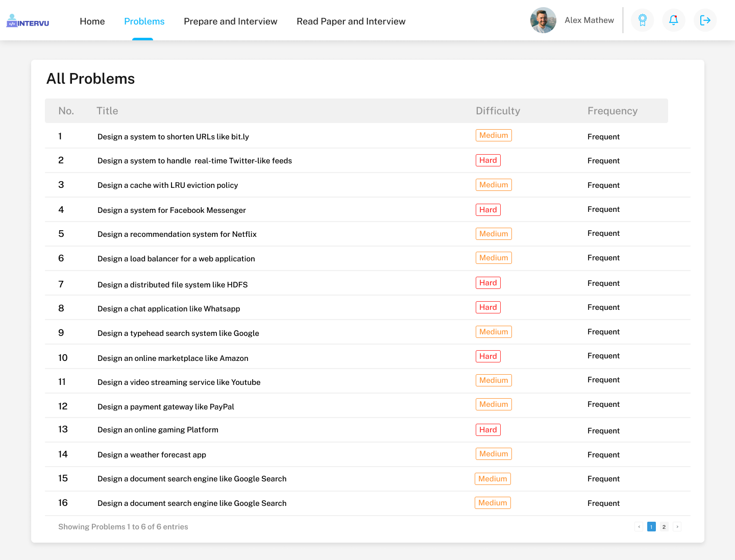This screenshot has height=560, width=735.
Task: Click Frequent value in the Whatsapp row
Action: tap(603, 307)
